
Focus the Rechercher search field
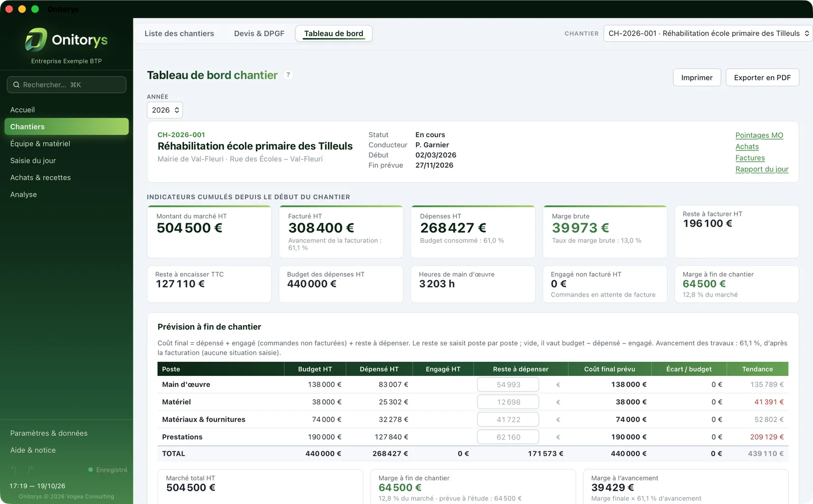[67, 85]
